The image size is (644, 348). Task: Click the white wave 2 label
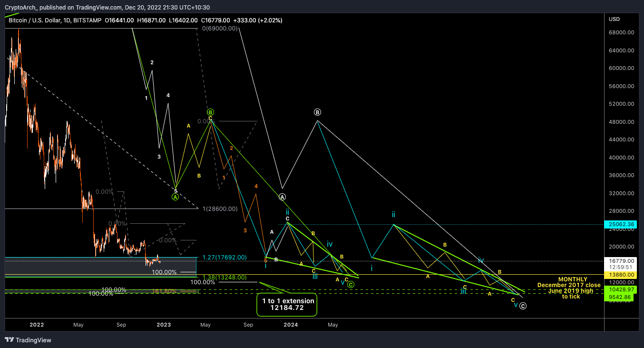[x=152, y=62]
